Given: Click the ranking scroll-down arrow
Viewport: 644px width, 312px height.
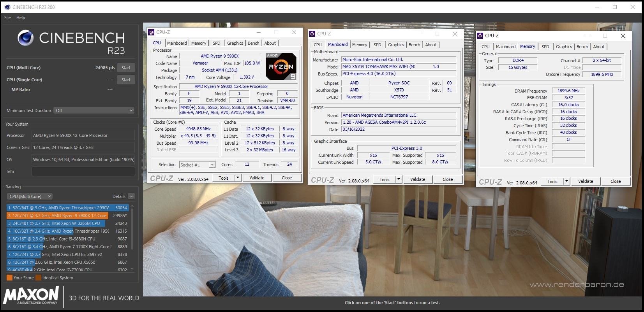Looking at the screenshot, I should coord(132,269).
